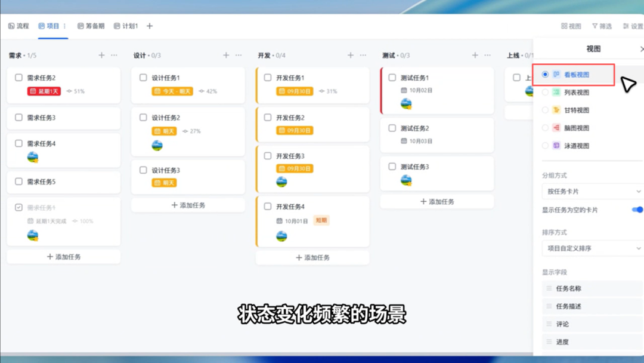Click assignee avatar on 测试任务3 card
Screen dimensions: 644x363
pos(406,180)
